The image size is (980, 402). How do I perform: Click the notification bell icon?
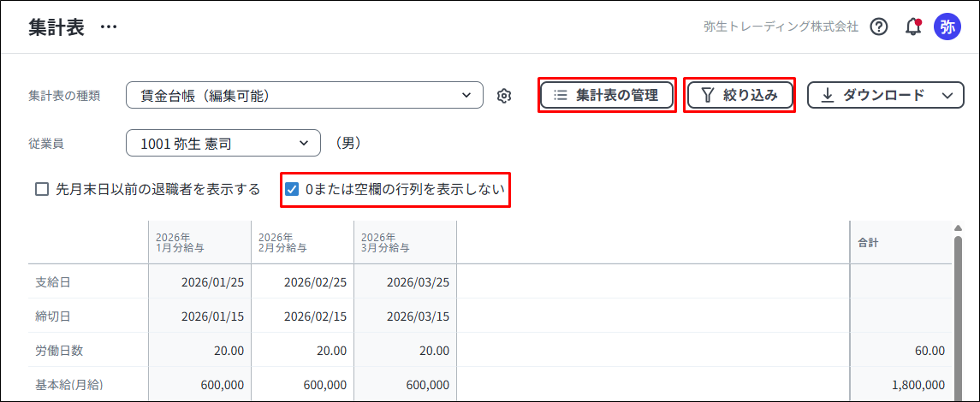[912, 27]
